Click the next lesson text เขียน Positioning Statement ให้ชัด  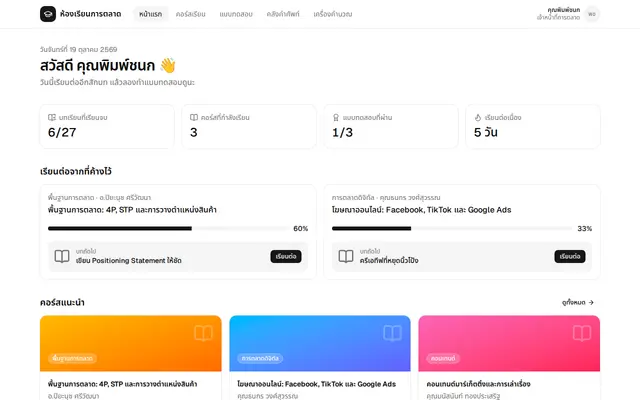[129, 260]
